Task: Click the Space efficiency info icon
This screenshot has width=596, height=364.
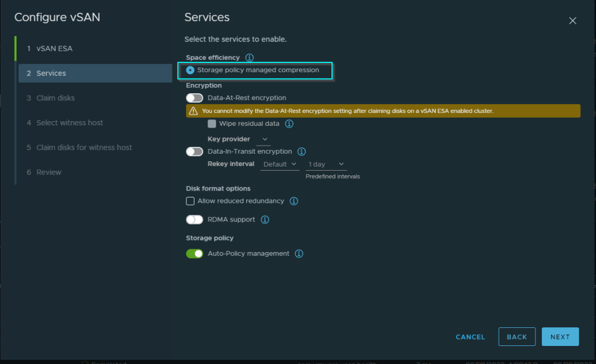Action: click(249, 58)
